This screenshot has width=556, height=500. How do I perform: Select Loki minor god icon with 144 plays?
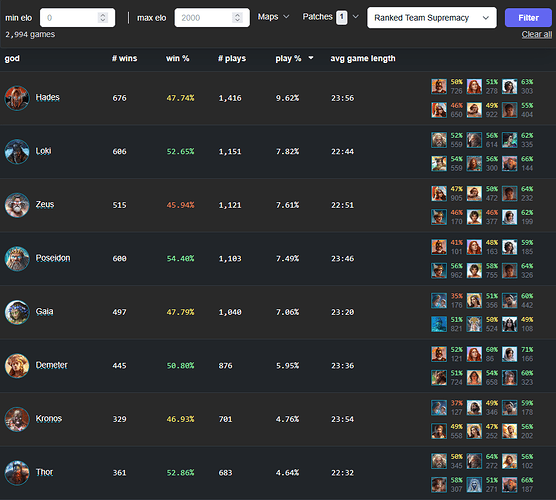tap(510, 163)
